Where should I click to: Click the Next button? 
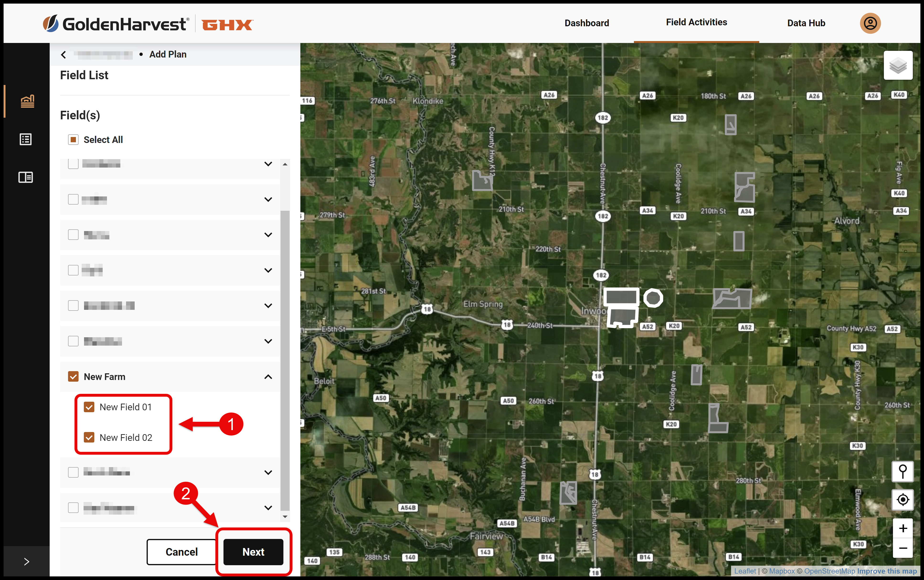pyautogui.click(x=253, y=552)
